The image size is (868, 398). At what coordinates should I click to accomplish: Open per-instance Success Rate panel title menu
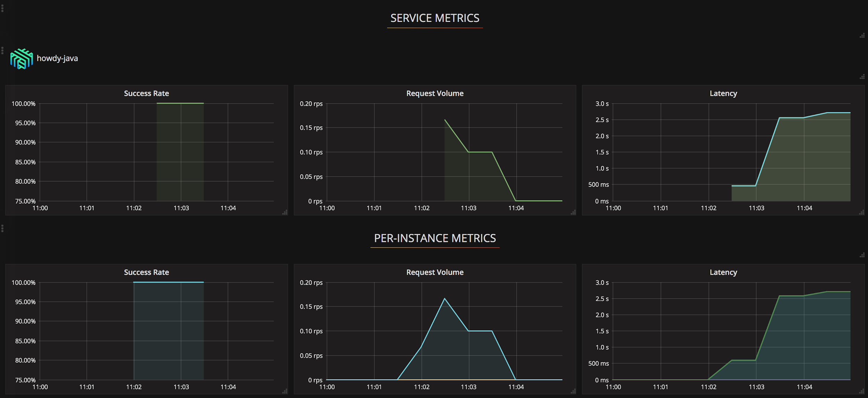pyautogui.click(x=146, y=273)
